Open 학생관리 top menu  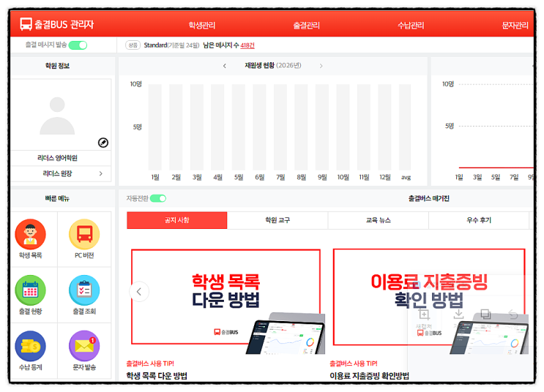pos(202,25)
